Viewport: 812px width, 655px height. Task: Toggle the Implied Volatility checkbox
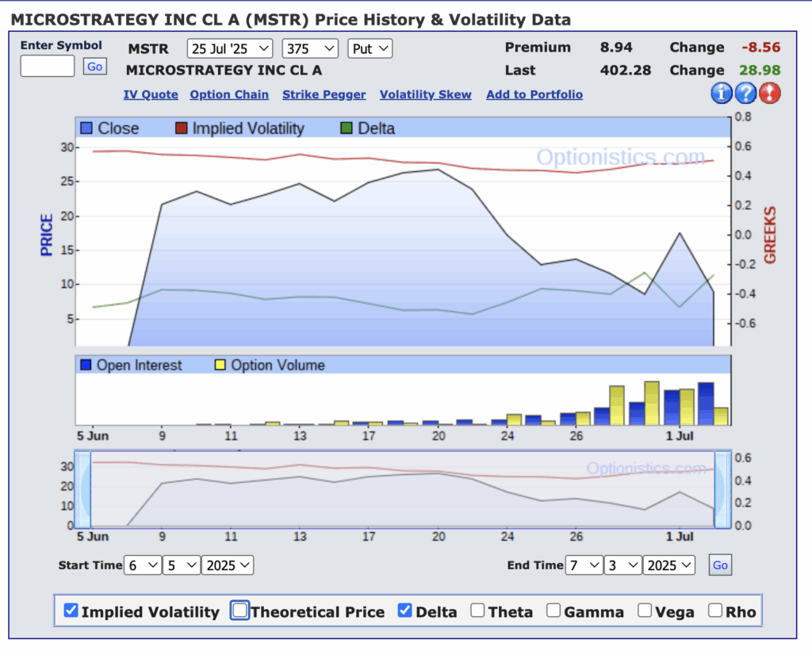point(71,611)
